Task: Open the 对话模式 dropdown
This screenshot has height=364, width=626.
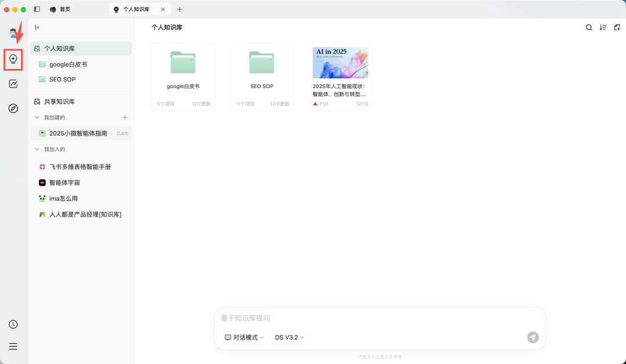Action: [x=243, y=337]
